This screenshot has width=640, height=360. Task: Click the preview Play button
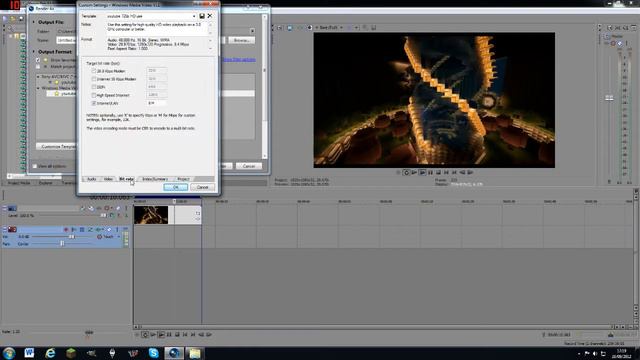(422, 173)
